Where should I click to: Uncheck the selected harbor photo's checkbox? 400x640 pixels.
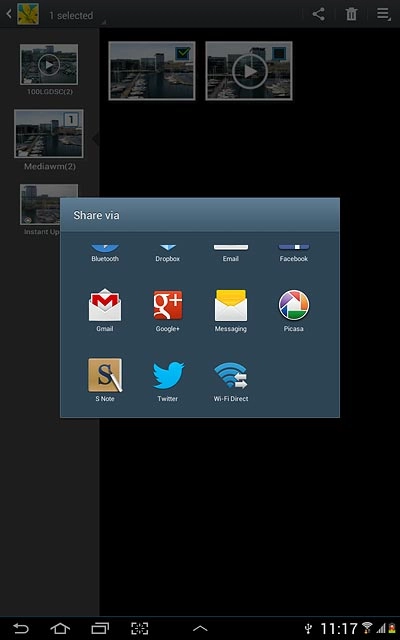(x=182, y=53)
